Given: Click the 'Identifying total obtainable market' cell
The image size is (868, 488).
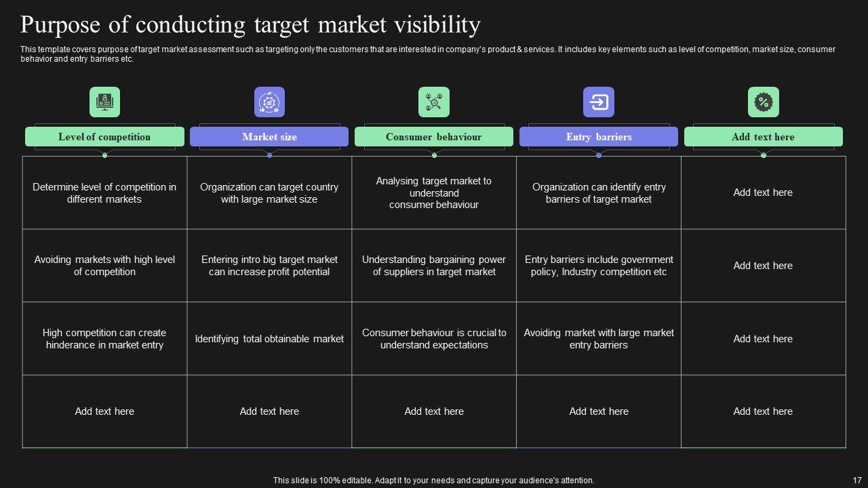Looking at the screenshot, I should pos(269,339).
